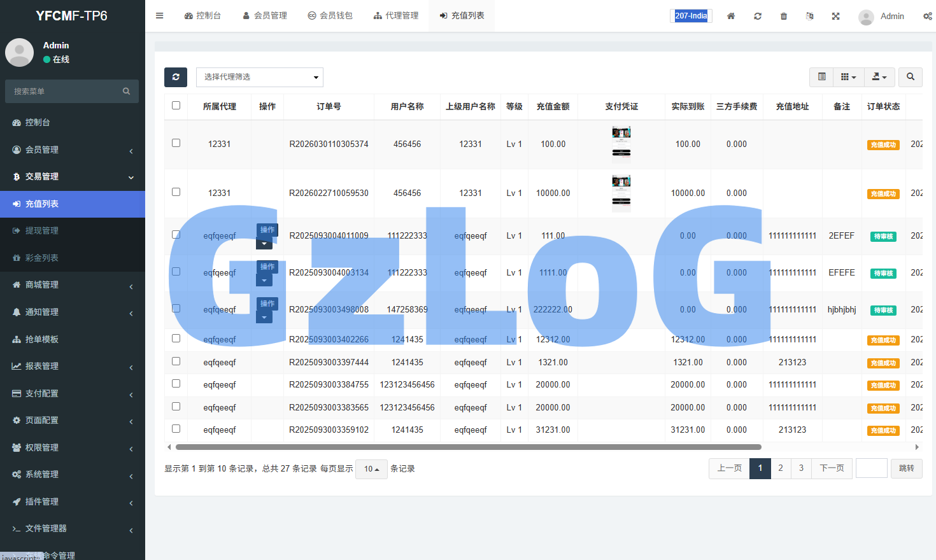Collapse sidebar with hamburger menu icon
936x560 pixels.
pos(160,16)
